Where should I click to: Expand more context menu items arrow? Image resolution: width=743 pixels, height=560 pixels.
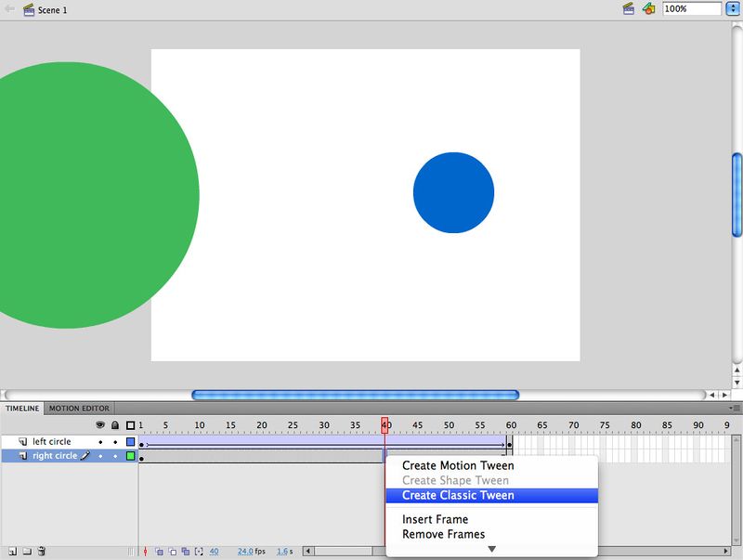coord(491,549)
